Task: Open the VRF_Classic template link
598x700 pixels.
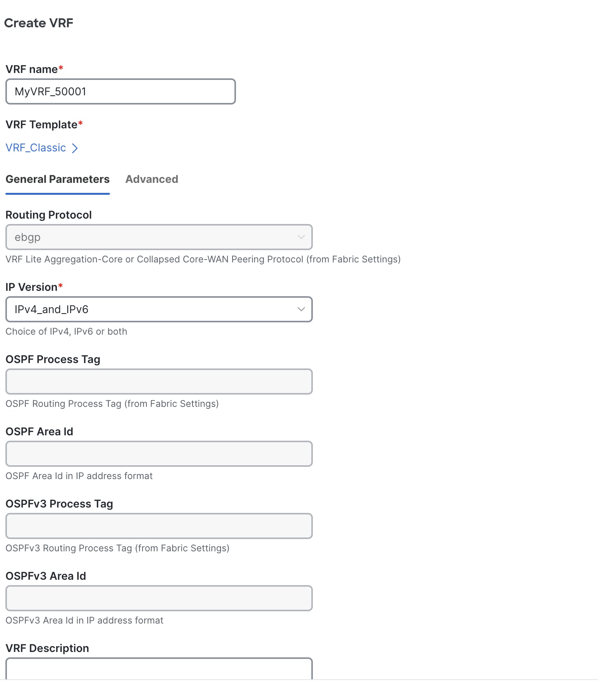Action: click(36, 148)
